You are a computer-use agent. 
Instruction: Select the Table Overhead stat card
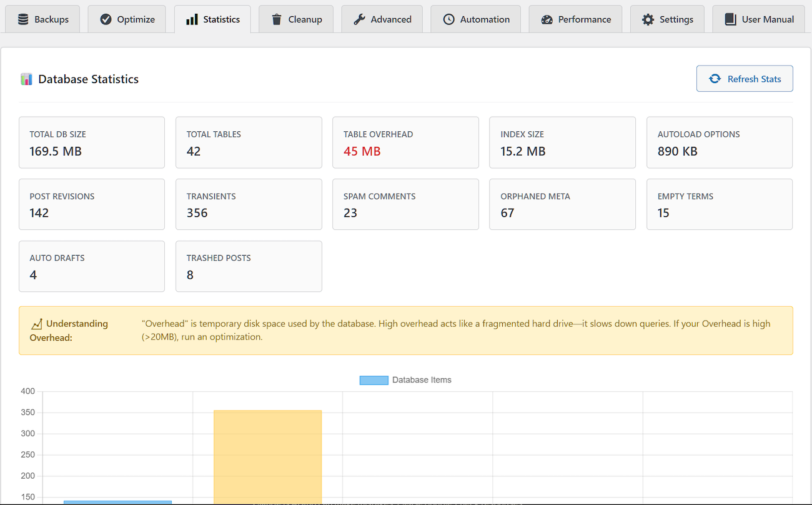click(405, 142)
